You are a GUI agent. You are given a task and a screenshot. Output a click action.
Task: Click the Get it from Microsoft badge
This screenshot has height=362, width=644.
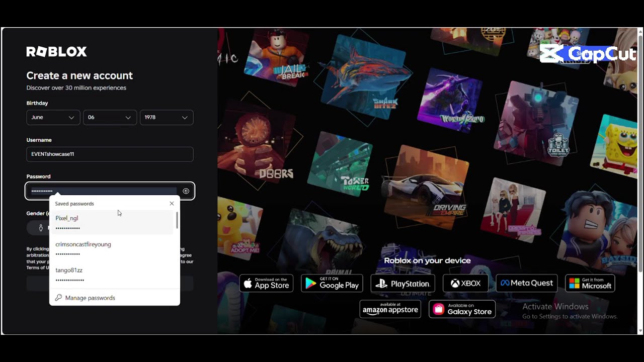(x=590, y=283)
